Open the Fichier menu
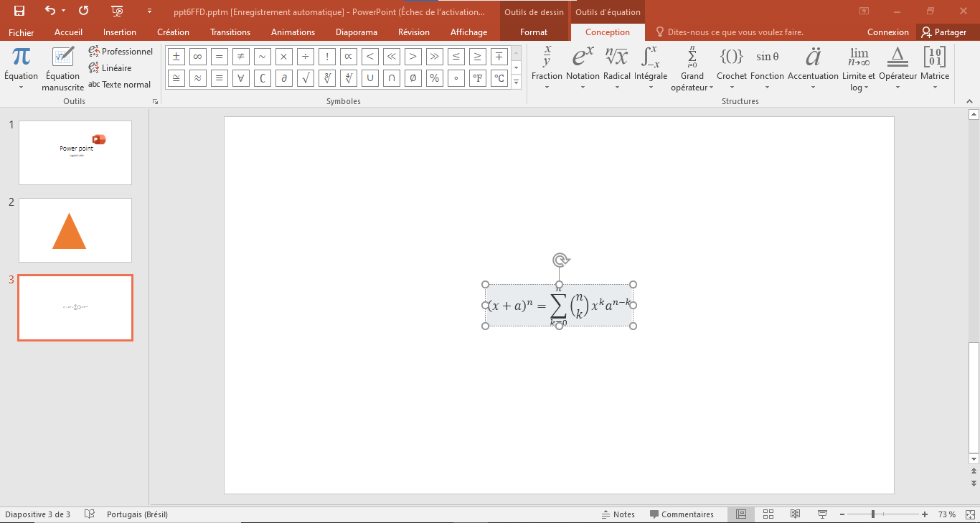This screenshot has width=980, height=523. [21, 32]
